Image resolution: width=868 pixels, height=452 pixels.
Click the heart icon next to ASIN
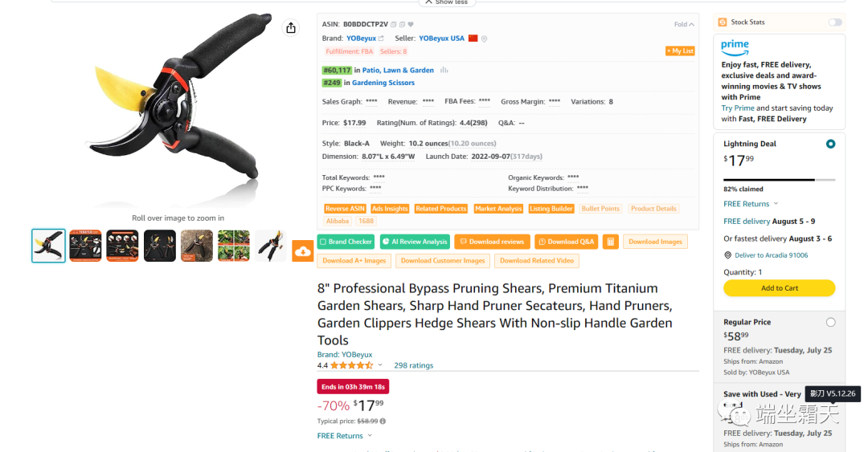(411, 24)
